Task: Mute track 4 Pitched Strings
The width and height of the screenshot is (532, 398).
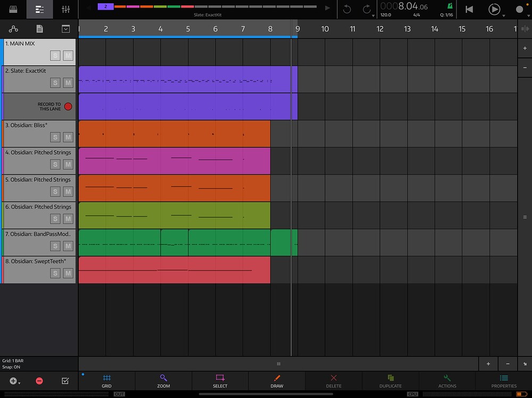Action: 68,164
